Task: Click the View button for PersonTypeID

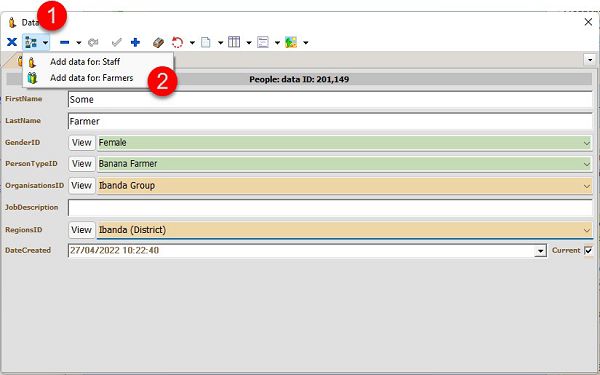Action: point(82,164)
